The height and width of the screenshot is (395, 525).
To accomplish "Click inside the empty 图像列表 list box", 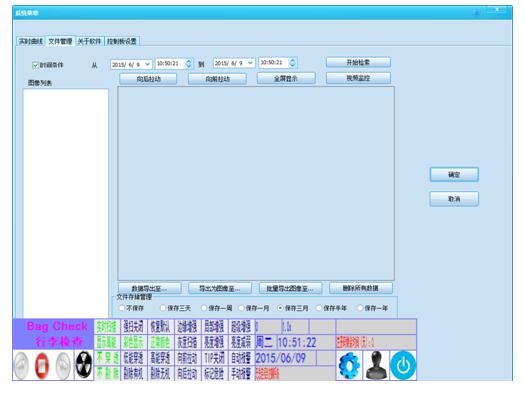I will pos(66,203).
